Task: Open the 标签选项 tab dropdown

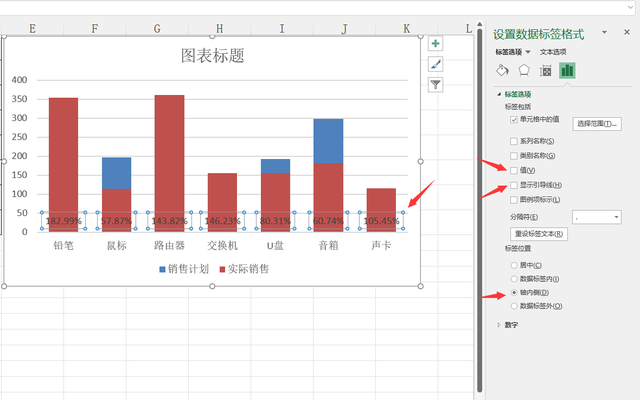Action: [528, 52]
